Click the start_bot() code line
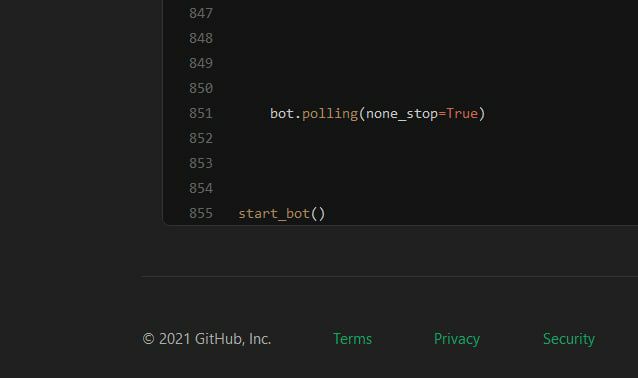Viewport: 638px width, 378px height. coord(282,214)
